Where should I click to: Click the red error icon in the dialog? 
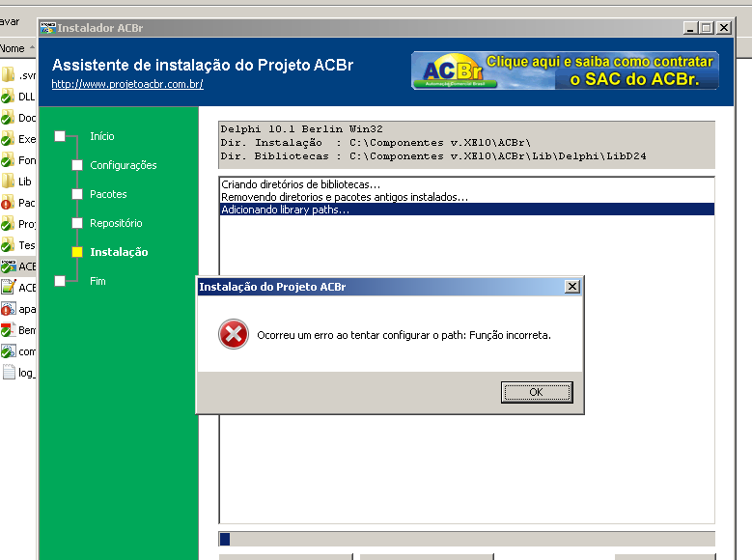234,334
